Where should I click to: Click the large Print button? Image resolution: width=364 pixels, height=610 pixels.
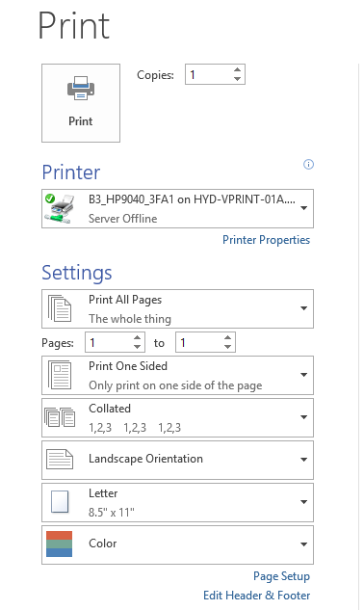click(81, 103)
